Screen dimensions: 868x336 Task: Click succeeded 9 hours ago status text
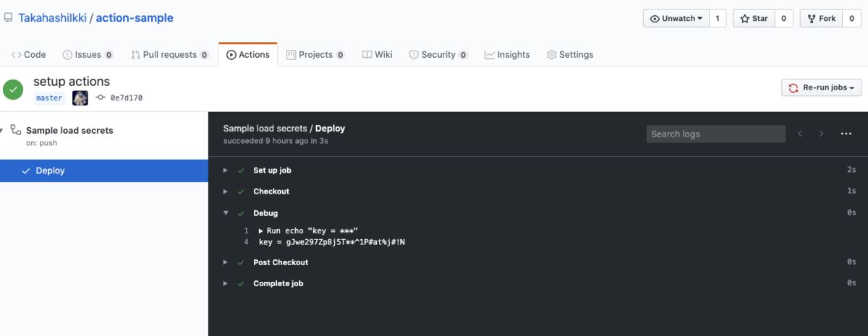(276, 141)
